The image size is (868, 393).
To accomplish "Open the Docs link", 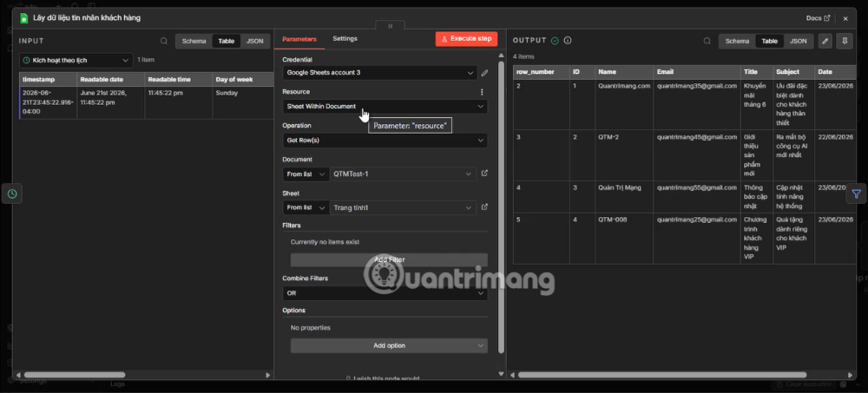I will [818, 17].
